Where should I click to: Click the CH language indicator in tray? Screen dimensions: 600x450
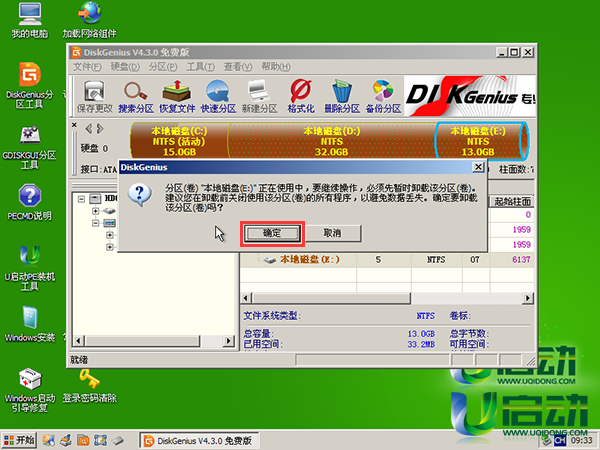point(559,441)
